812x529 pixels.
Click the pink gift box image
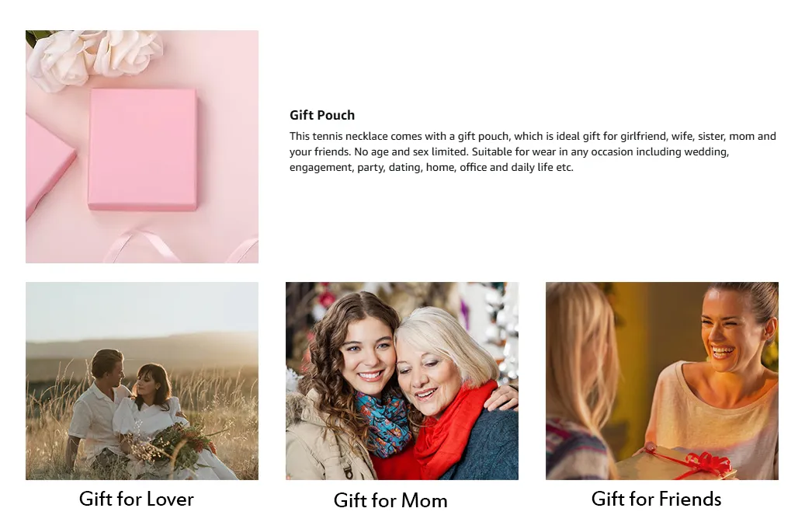coord(142,147)
